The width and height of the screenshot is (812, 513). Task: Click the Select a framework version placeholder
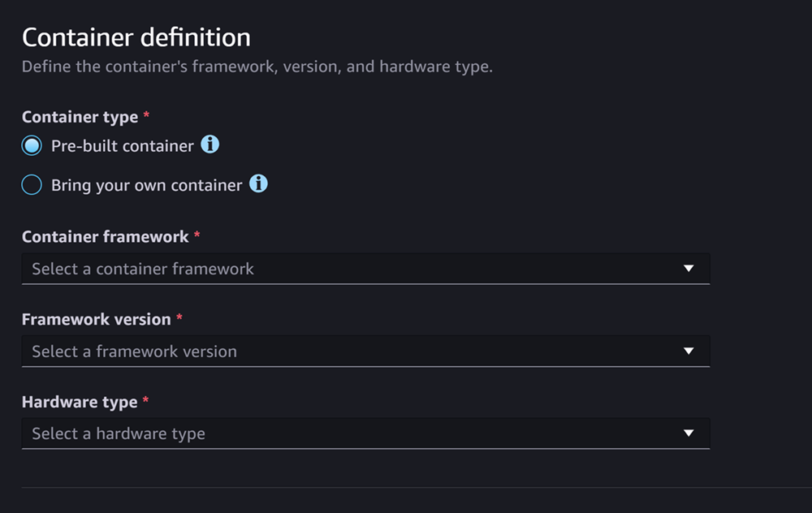coord(134,351)
